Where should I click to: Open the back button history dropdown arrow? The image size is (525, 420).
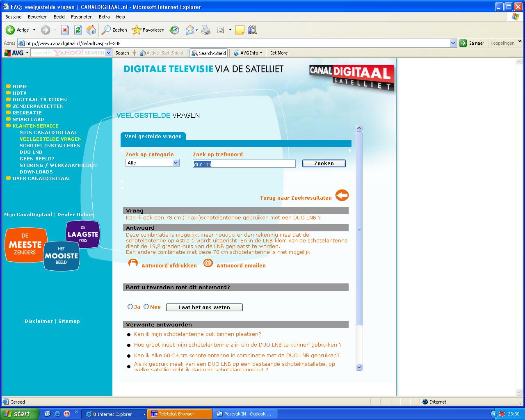tap(34, 30)
